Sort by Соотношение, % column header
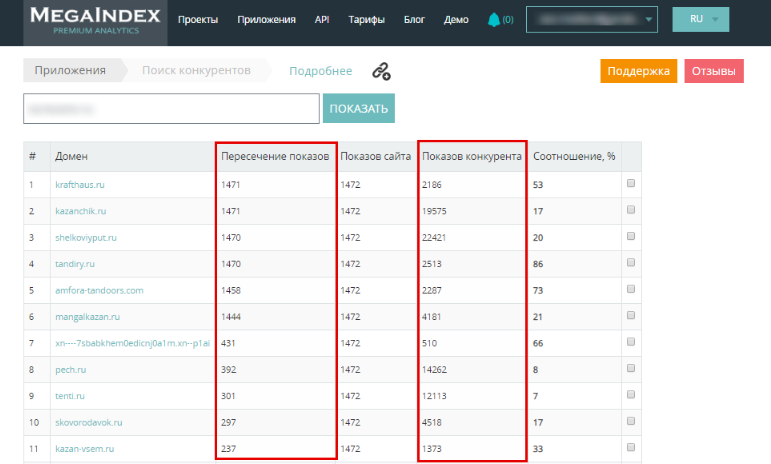The height and width of the screenshot is (464, 771). tap(574, 156)
